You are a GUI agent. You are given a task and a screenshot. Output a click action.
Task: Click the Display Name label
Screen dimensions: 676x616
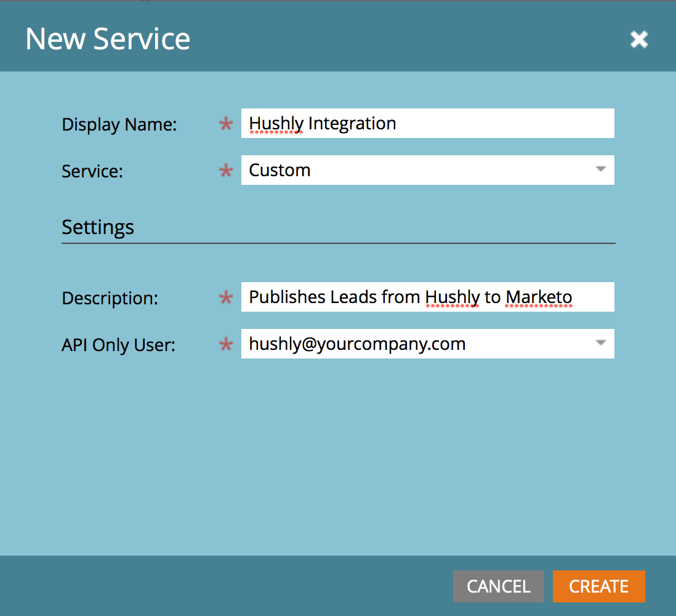pyautogui.click(x=119, y=124)
